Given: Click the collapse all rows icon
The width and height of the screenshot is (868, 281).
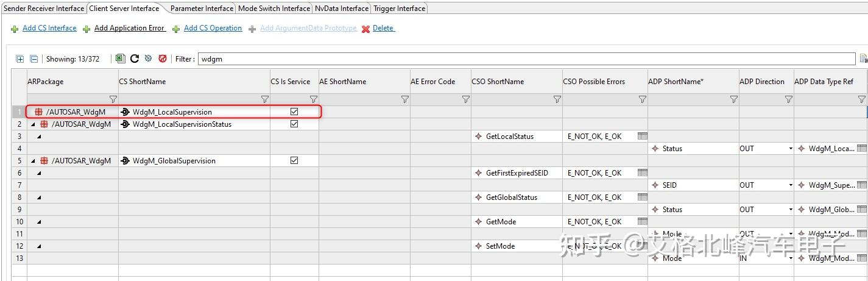Looking at the screenshot, I should [x=34, y=59].
